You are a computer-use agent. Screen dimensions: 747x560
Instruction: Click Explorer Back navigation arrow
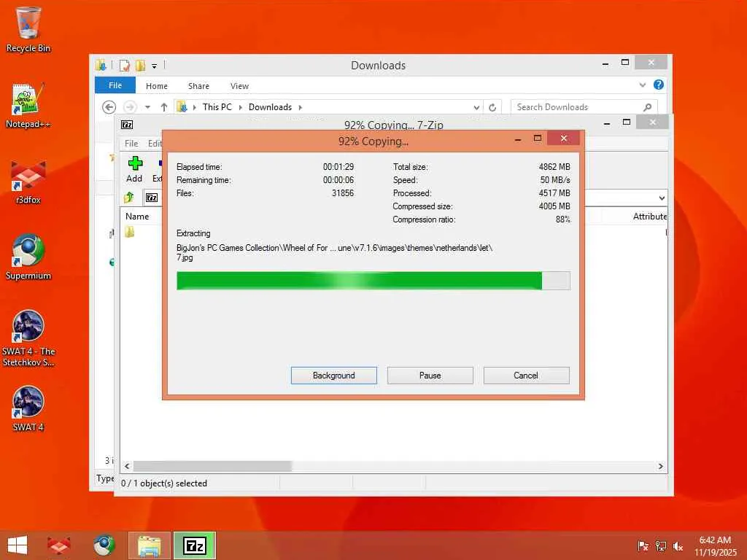[x=109, y=107]
